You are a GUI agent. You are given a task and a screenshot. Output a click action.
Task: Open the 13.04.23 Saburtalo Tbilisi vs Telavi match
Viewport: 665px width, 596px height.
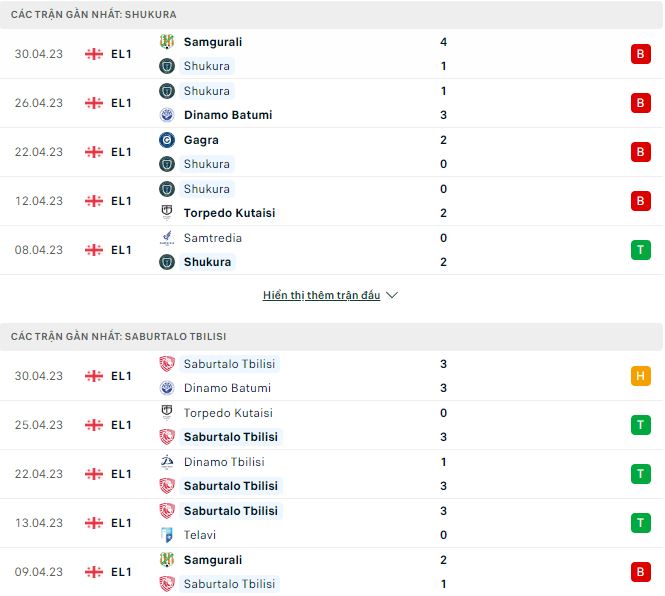(x=300, y=523)
